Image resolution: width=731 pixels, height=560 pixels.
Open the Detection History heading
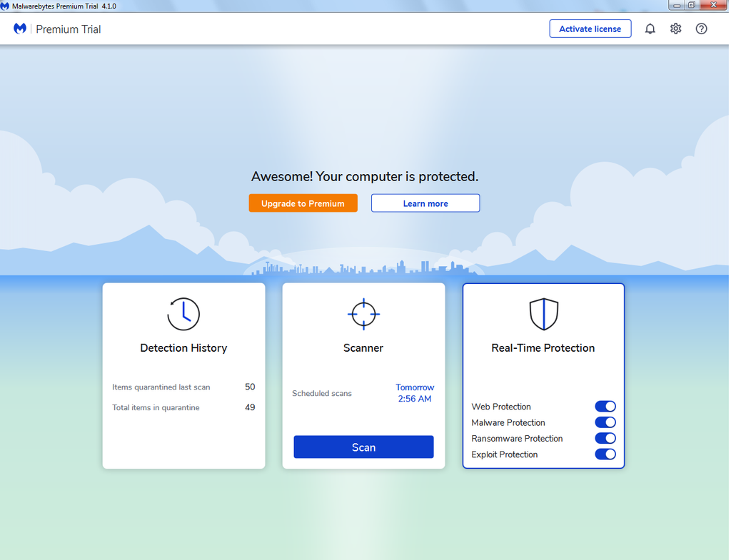[x=183, y=348]
